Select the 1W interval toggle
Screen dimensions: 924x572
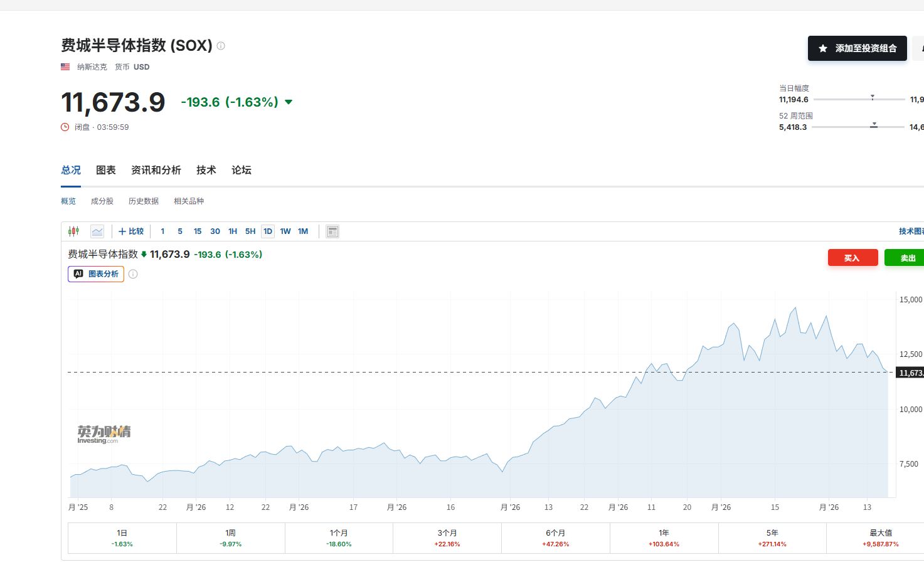click(x=285, y=231)
